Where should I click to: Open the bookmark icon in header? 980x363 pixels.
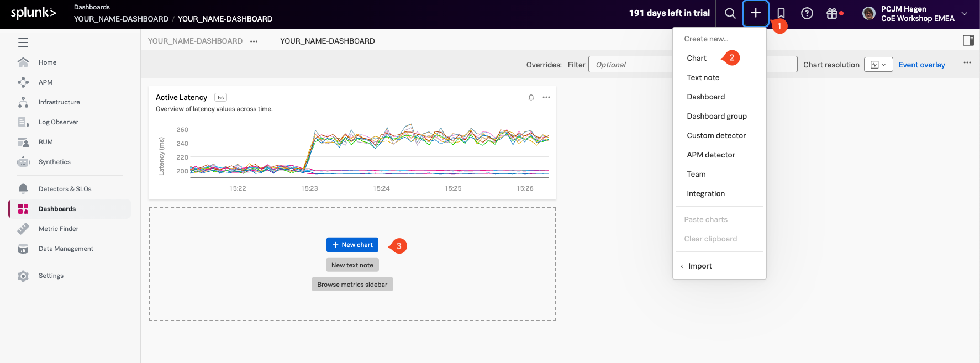[x=781, y=13]
